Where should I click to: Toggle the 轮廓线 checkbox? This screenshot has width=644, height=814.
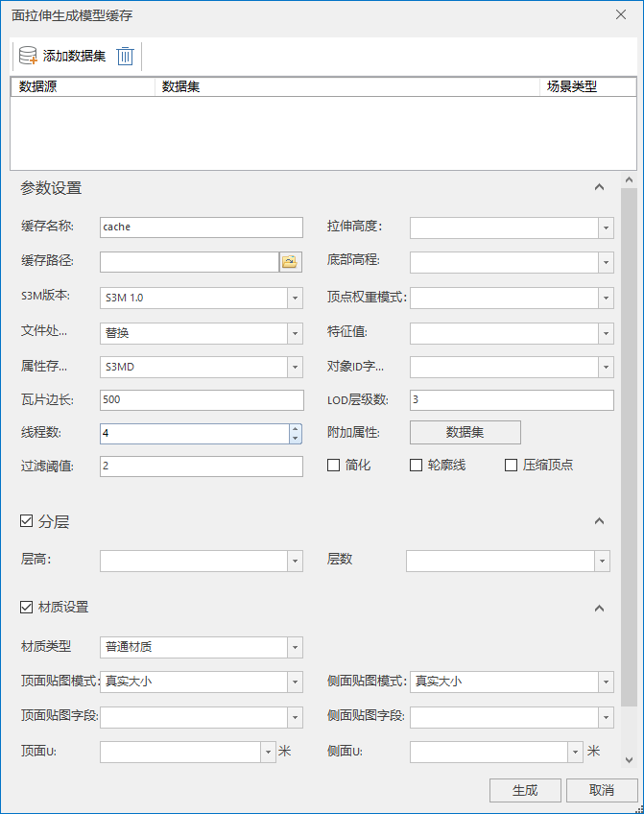click(416, 466)
